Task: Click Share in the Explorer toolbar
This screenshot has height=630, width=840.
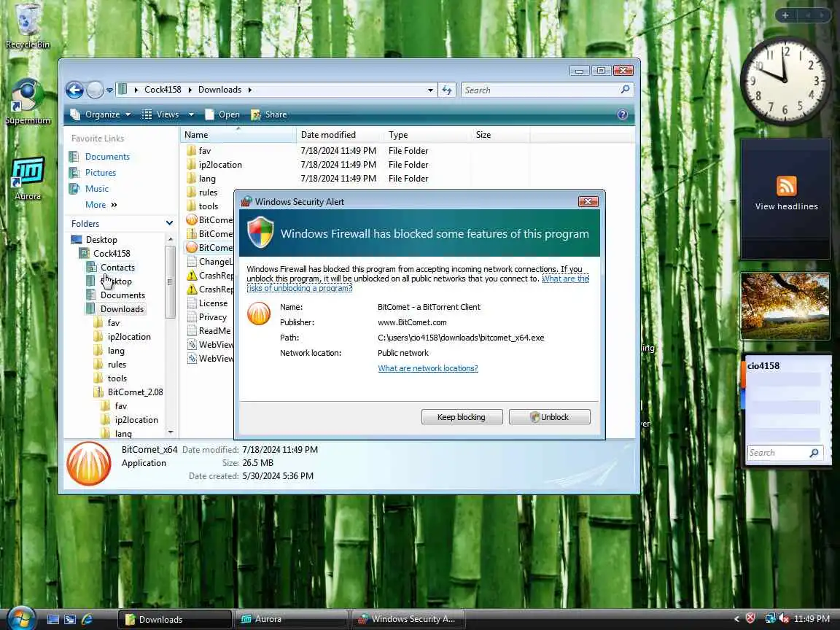Action: pyautogui.click(x=269, y=114)
